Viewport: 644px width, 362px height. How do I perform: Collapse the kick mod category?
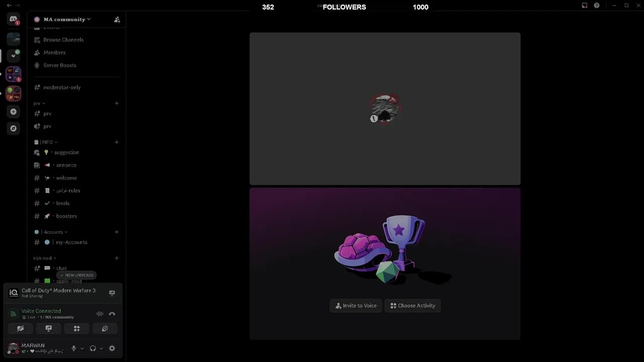click(45, 258)
